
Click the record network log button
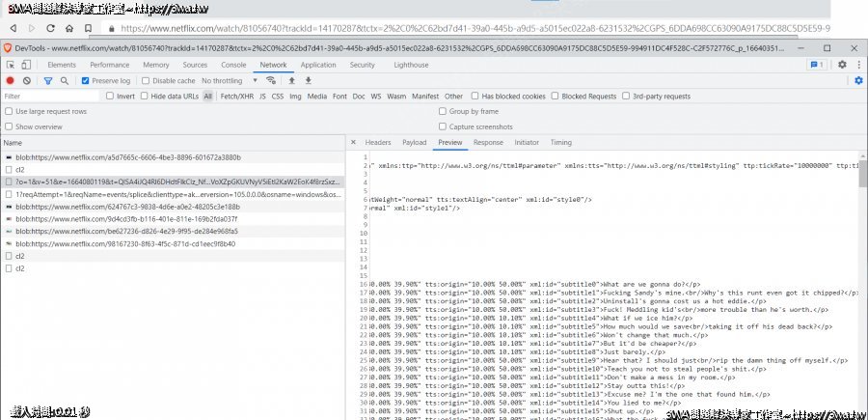[x=10, y=81]
